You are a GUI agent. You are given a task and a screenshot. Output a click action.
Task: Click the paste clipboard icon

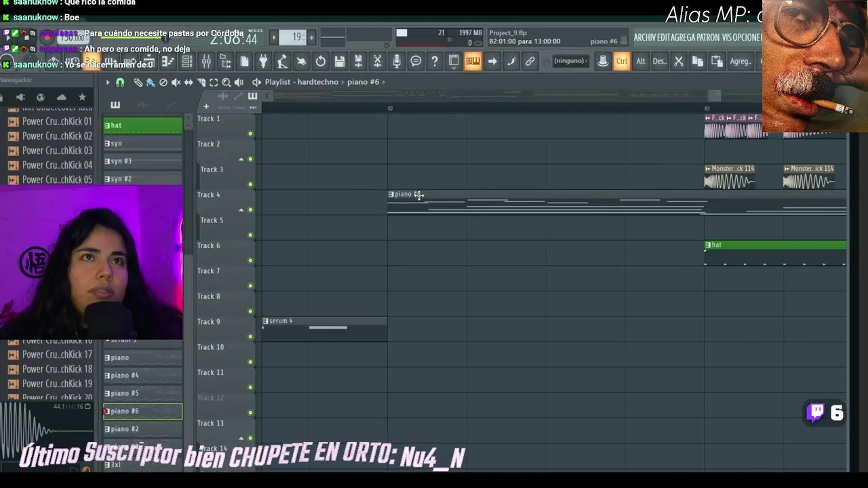(717, 62)
